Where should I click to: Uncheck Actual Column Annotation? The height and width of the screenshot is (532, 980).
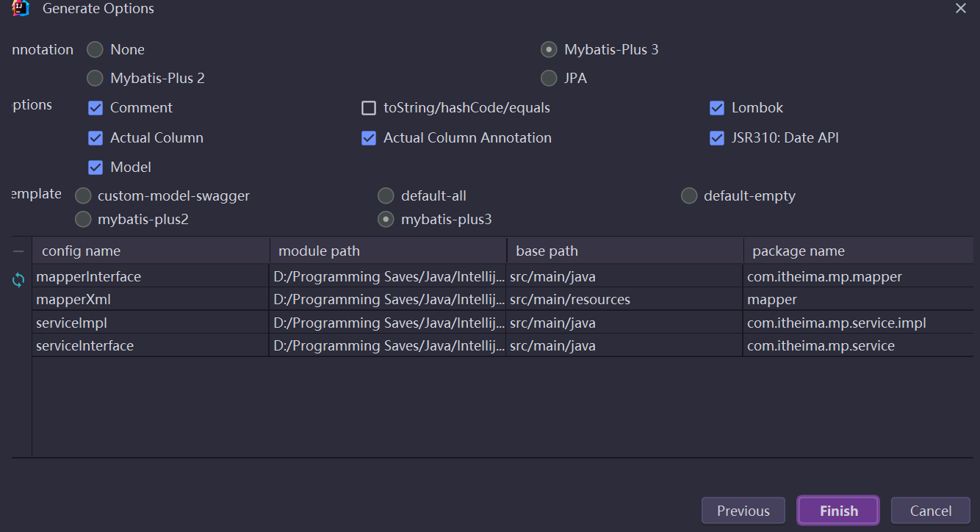369,138
